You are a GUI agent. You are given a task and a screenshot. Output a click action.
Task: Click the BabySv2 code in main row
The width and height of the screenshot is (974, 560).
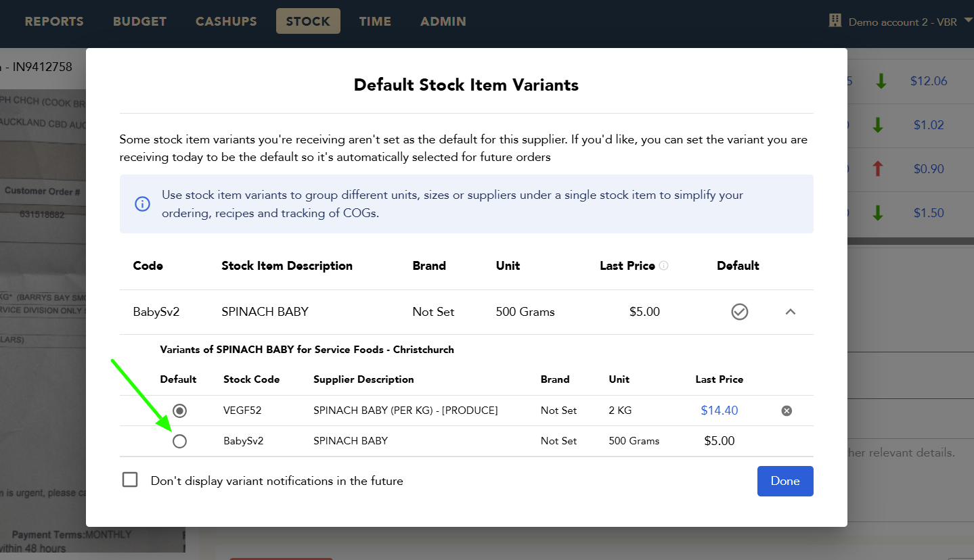(x=156, y=312)
